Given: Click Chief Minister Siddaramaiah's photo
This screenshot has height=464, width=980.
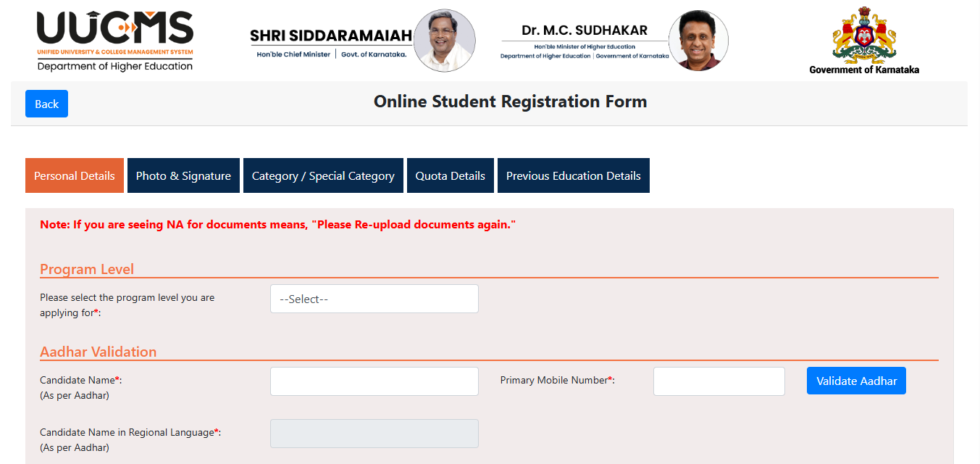Looking at the screenshot, I should (444, 40).
